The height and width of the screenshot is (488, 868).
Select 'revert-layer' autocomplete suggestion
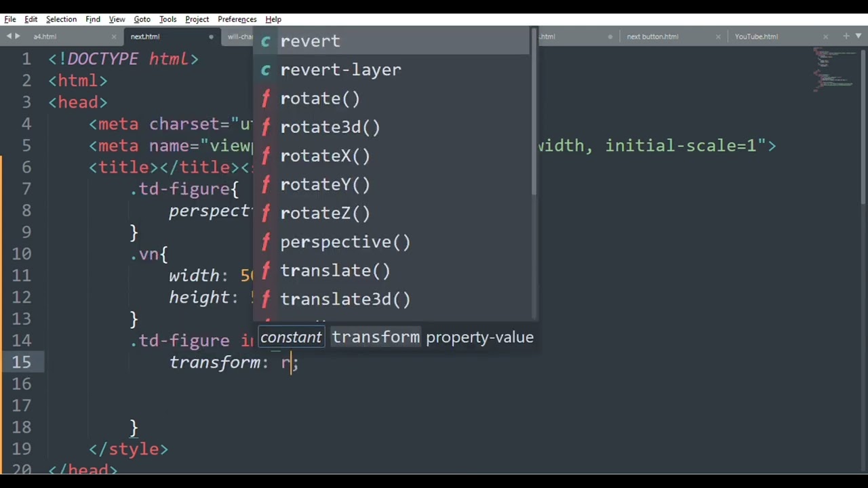tap(391, 70)
